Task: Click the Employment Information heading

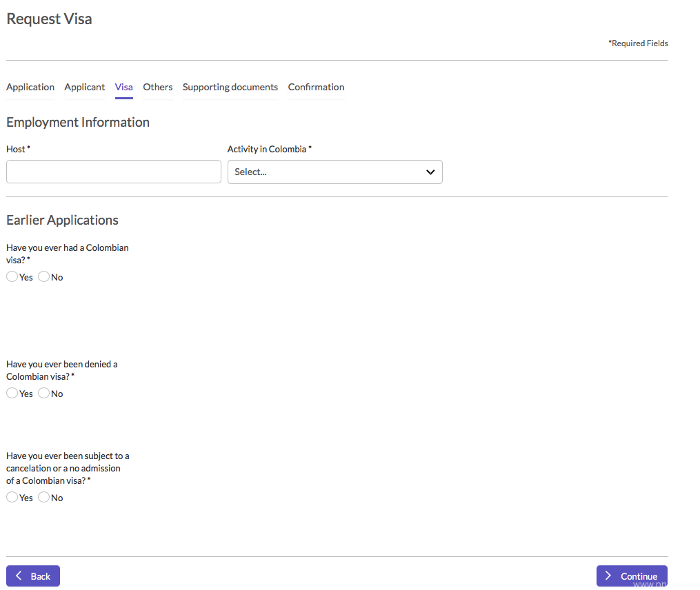Action: coord(78,123)
